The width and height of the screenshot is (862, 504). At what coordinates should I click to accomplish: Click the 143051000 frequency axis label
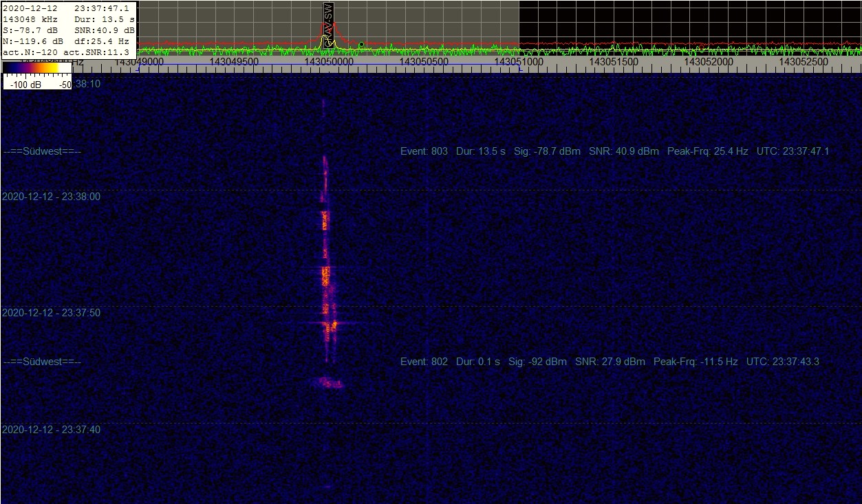point(519,62)
